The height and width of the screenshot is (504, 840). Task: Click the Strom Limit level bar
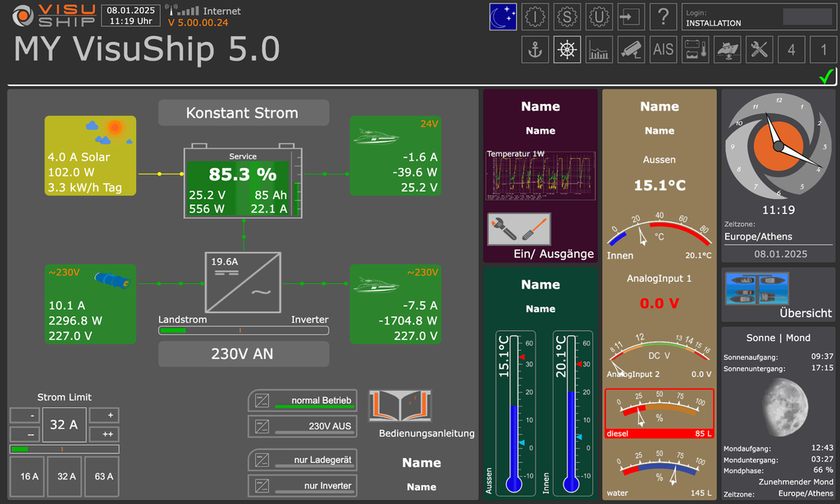(64, 449)
